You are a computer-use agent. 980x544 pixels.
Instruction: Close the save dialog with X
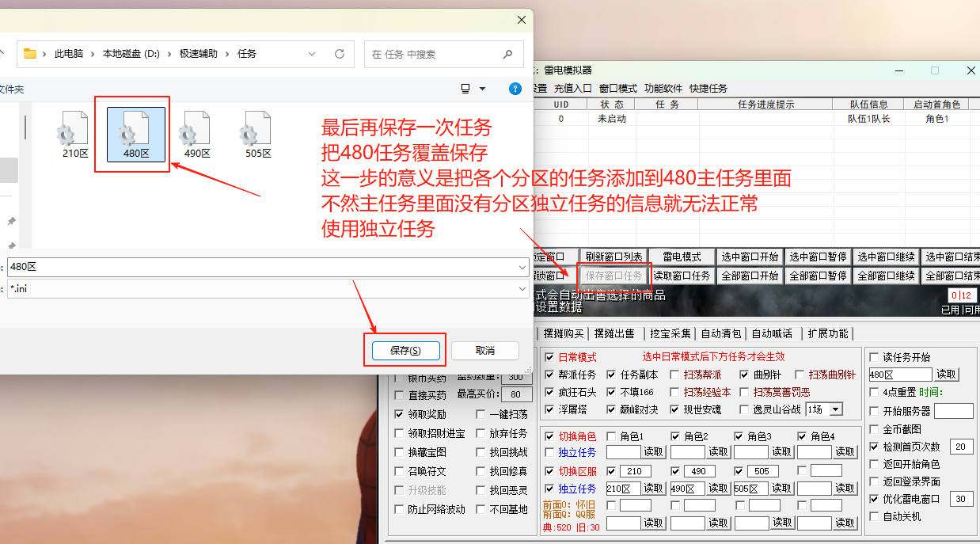[x=522, y=20]
